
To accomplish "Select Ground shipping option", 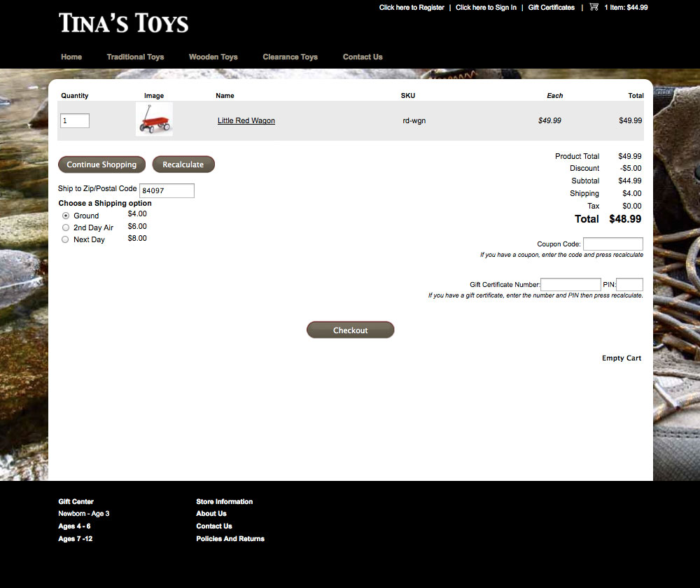I will (x=66, y=216).
